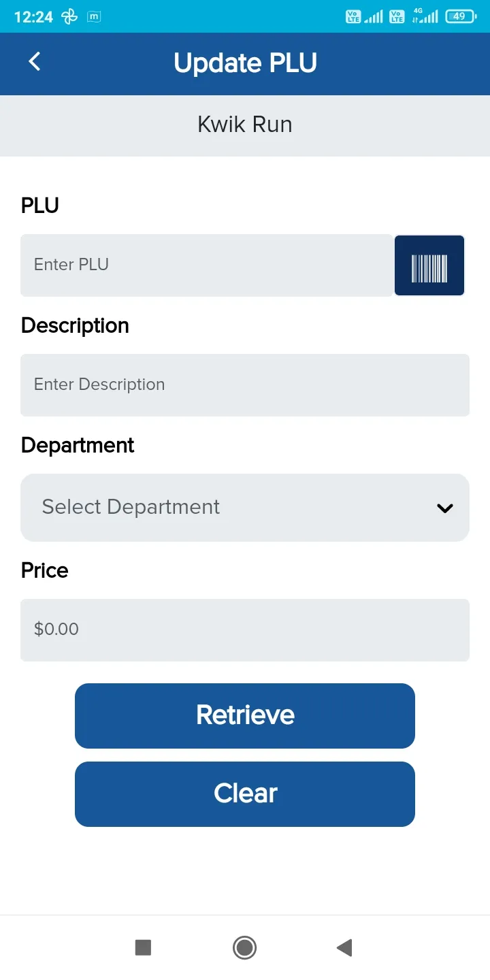Focus the Enter PLU input field
This screenshot has width=490, height=980.
click(207, 265)
